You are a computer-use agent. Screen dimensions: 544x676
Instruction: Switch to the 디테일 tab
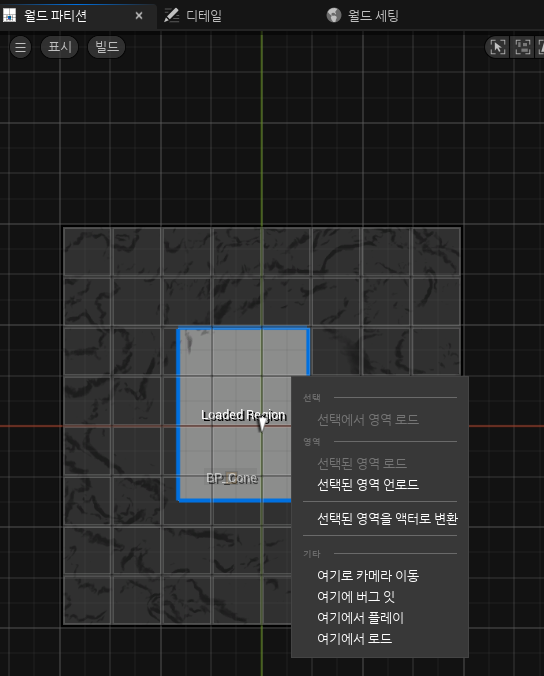(x=203, y=16)
